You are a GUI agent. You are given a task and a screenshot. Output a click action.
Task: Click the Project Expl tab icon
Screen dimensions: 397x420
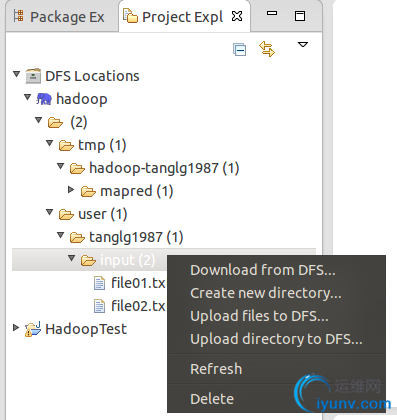point(130,16)
